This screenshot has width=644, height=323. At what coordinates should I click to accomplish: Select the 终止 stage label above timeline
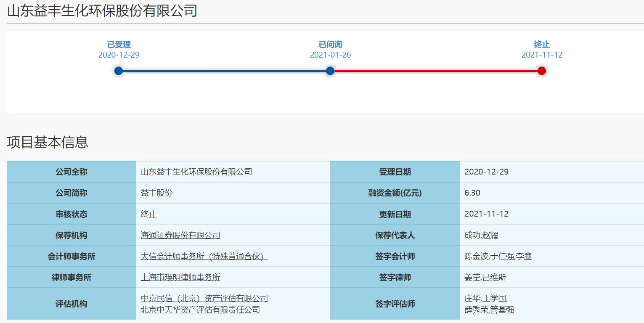542,45
